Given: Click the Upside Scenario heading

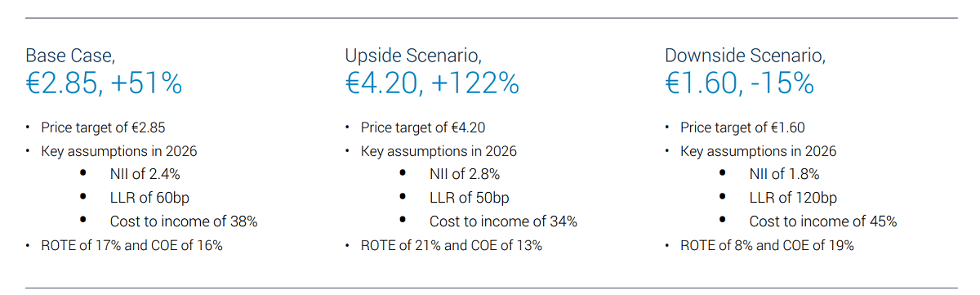Looking at the screenshot, I should coord(413,56).
